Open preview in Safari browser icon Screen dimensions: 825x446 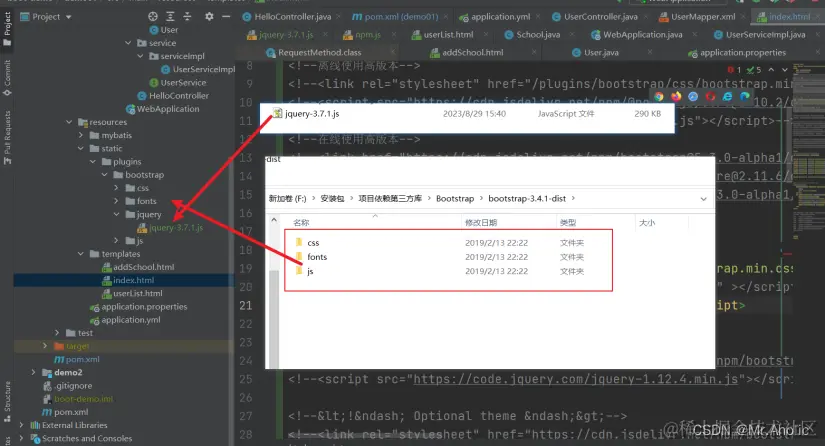pos(693,96)
